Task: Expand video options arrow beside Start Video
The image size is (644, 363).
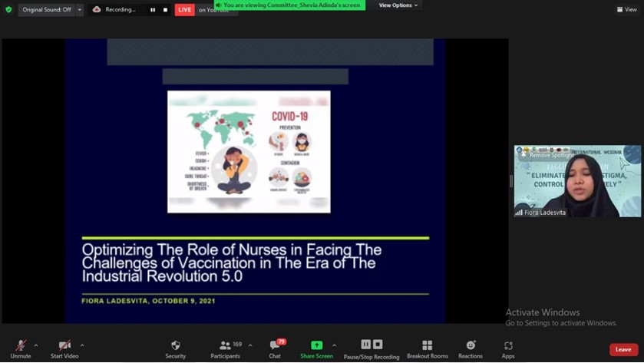Action: pyautogui.click(x=82, y=345)
